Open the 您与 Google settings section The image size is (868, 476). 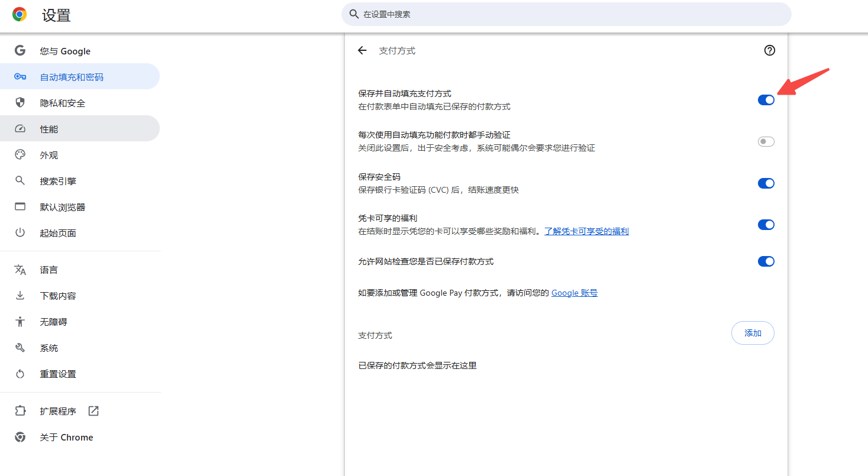80,51
